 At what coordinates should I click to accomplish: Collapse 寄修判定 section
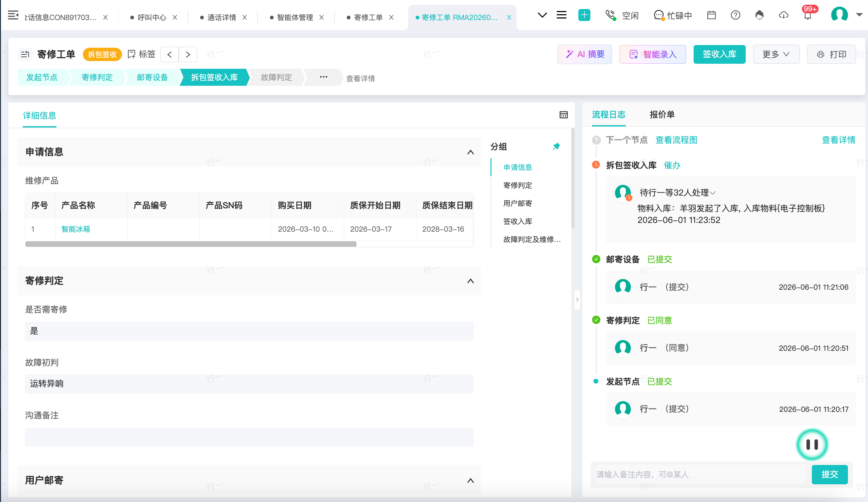click(470, 281)
